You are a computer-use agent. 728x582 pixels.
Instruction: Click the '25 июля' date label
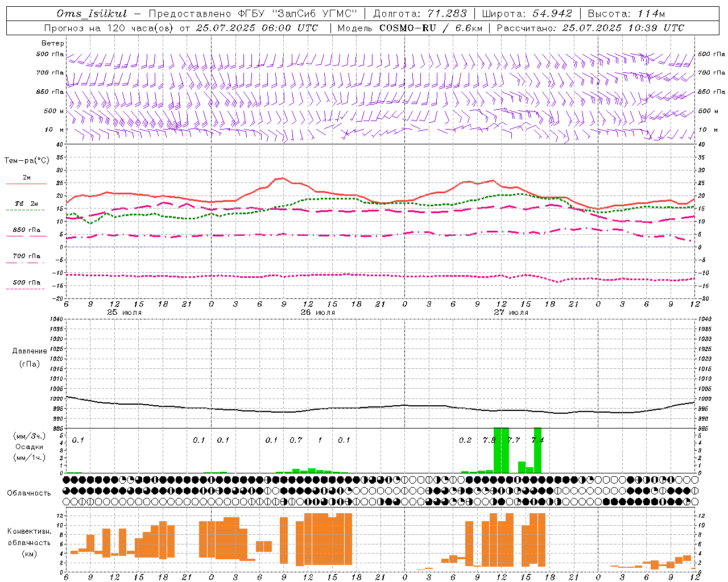pos(125,313)
